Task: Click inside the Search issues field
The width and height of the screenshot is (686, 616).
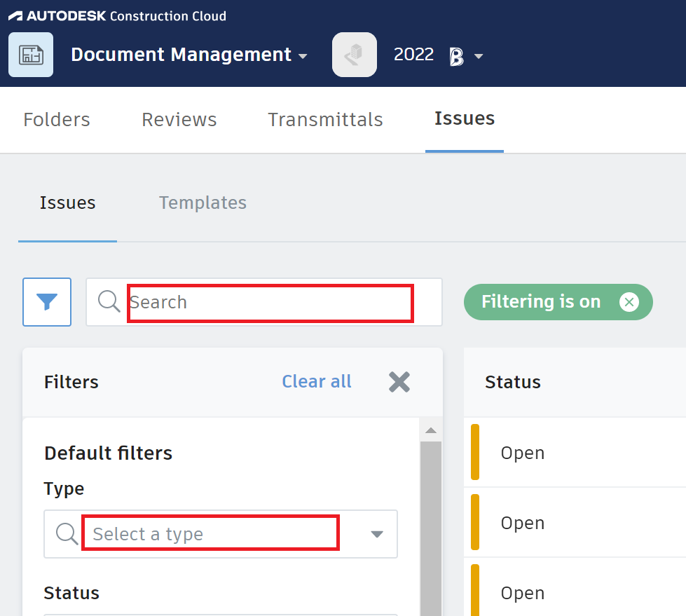Action: point(268,302)
